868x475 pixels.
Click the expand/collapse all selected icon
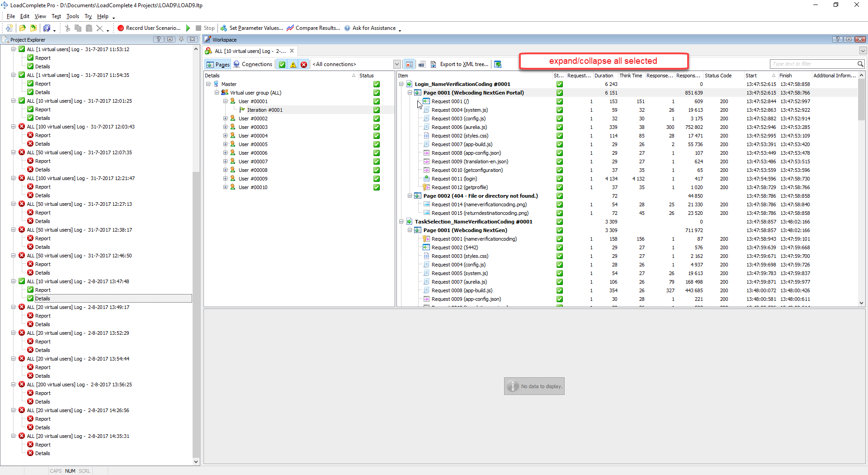pyautogui.click(x=498, y=64)
